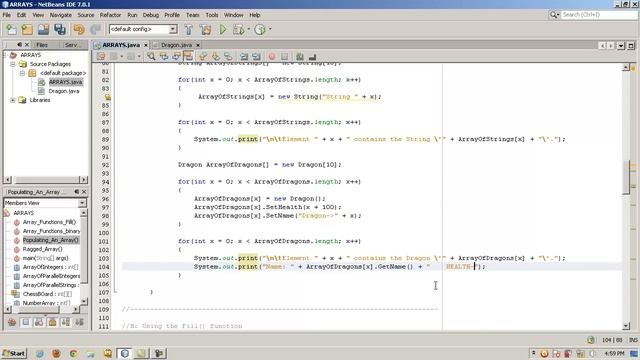
Task: Click the Shift Line Right icon
Action: [x=256, y=57]
